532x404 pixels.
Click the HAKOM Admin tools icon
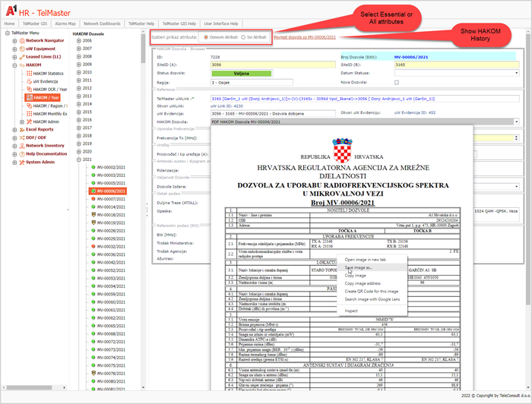(30, 122)
